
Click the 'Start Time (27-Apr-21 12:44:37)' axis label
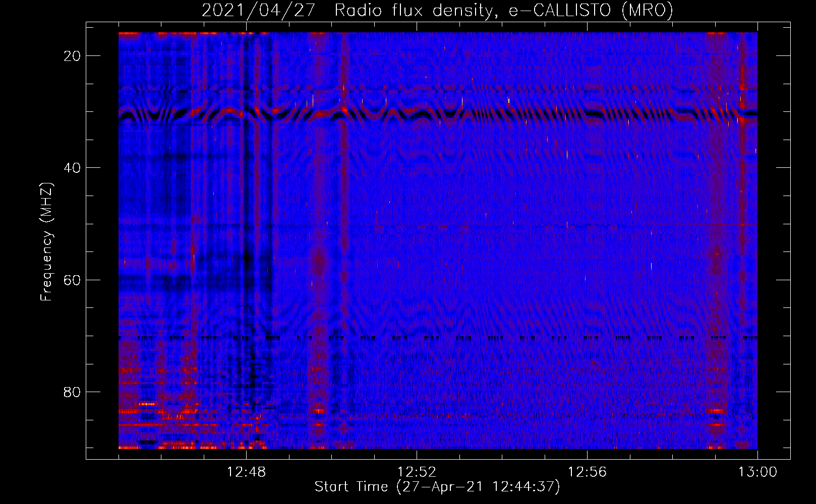437,487
